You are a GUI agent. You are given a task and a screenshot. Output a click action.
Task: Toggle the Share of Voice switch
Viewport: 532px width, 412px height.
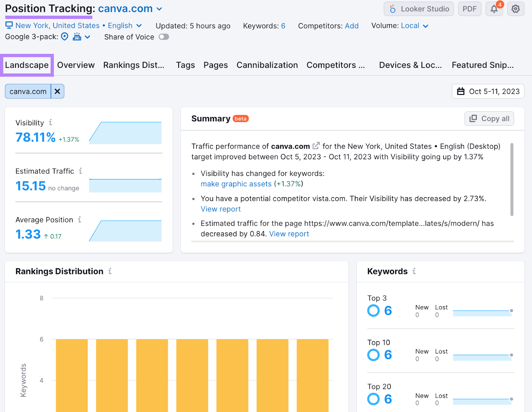(164, 37)
